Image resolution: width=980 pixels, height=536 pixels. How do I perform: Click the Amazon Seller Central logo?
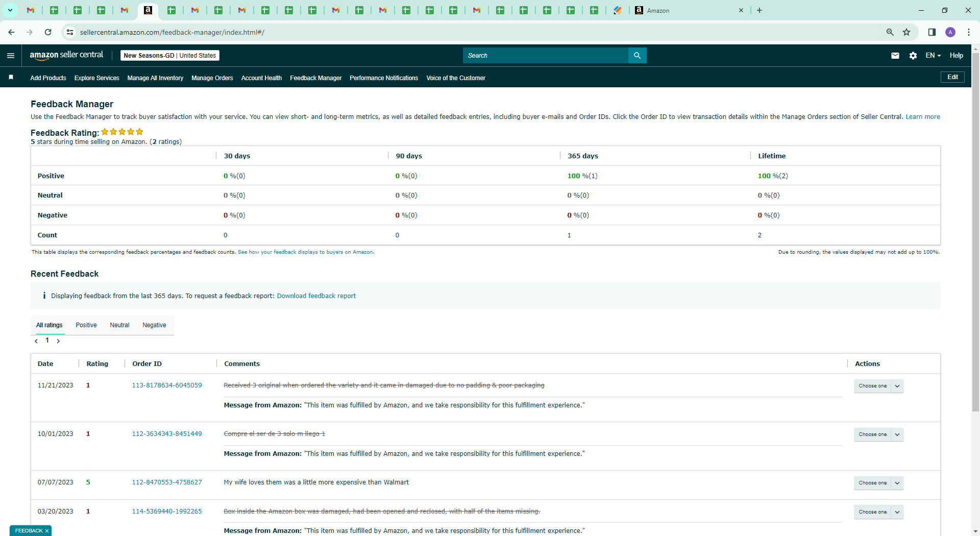pos(66,55)
